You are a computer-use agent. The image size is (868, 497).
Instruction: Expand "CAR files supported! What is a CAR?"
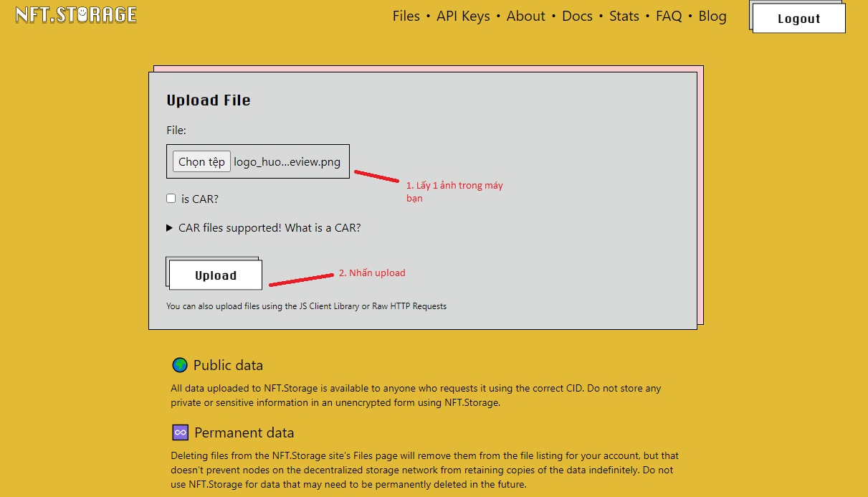(x=264, y=228)
